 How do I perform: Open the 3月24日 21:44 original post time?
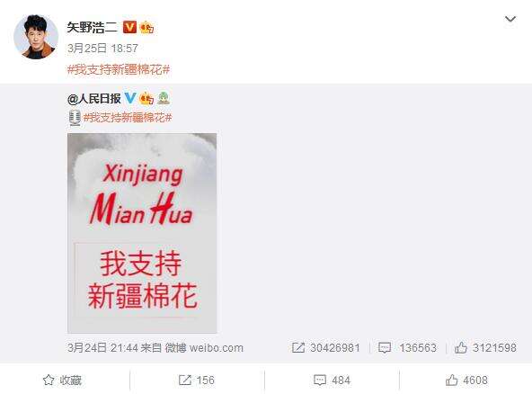[x=102, y=347]
